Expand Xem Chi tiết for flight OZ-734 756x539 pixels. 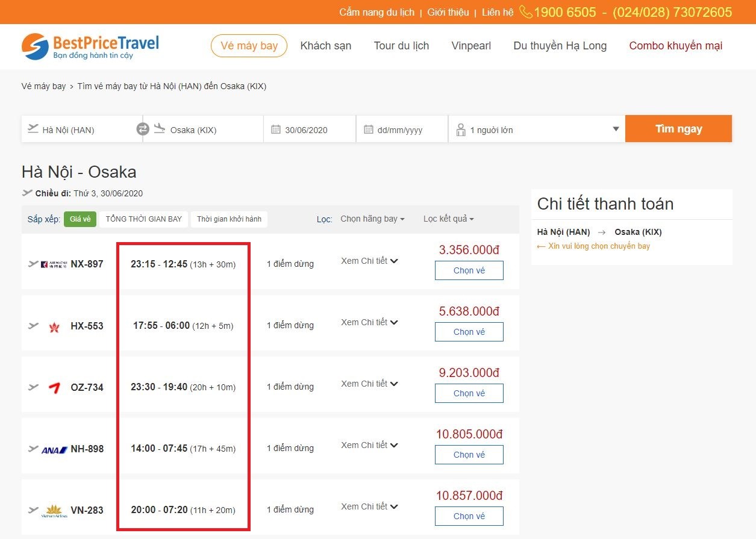tap(369, 384)
